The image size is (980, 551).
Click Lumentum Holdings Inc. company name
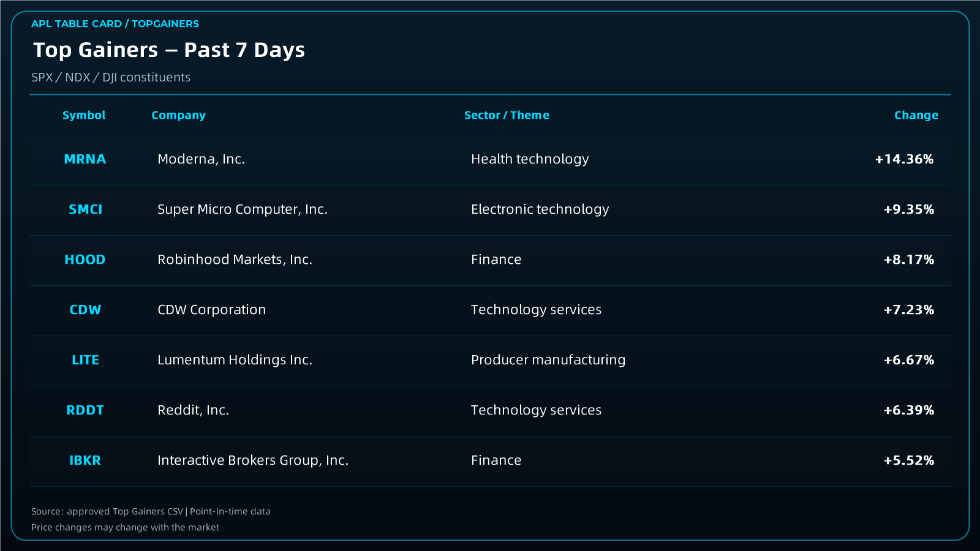pos(235,360)
